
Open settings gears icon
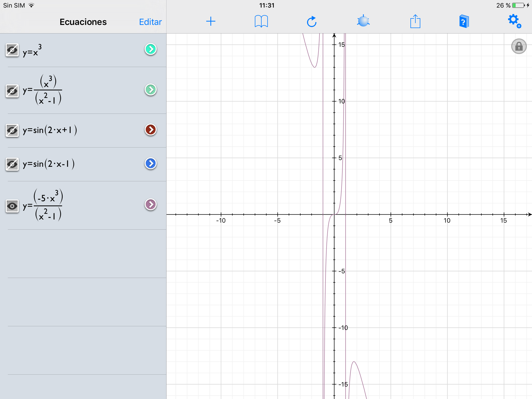(515, 21)
